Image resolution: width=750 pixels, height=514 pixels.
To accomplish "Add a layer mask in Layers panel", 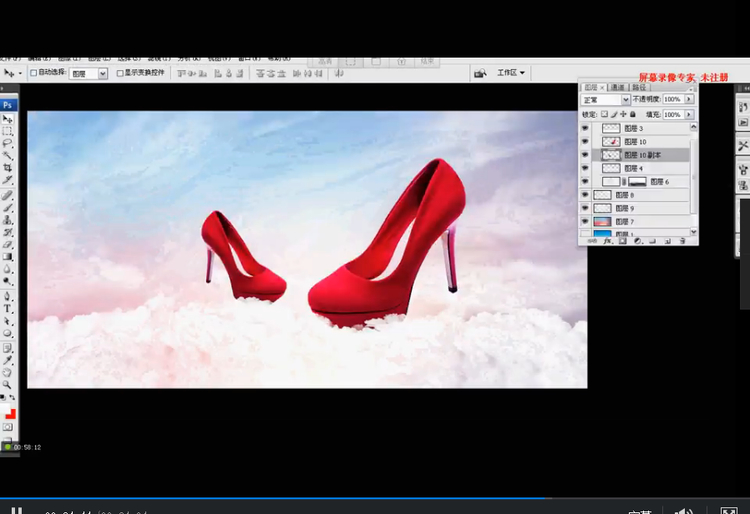I will 623,241.
